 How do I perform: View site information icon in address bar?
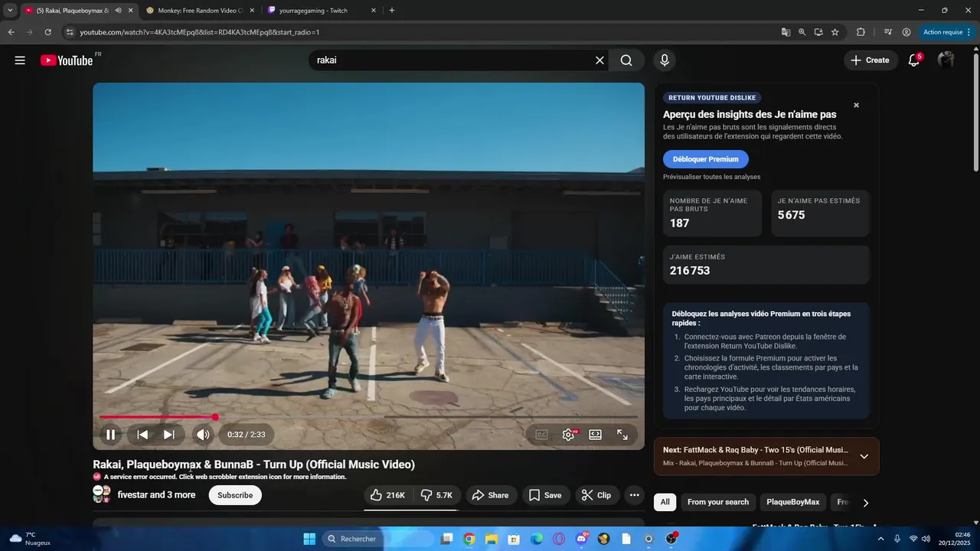coord(70,32)
